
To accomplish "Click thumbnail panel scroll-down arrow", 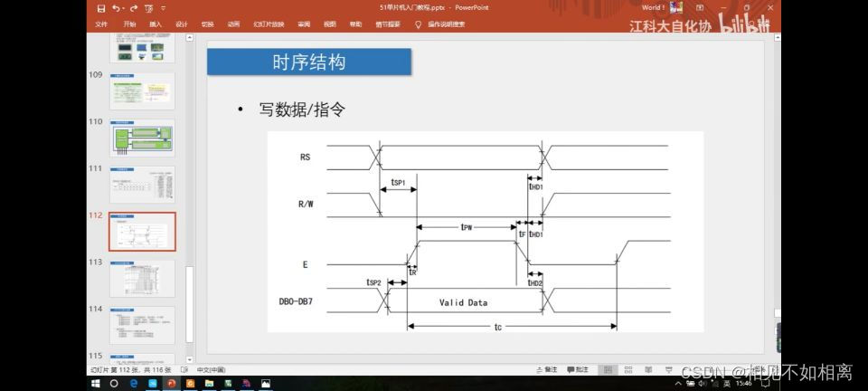I will point(189,359).
